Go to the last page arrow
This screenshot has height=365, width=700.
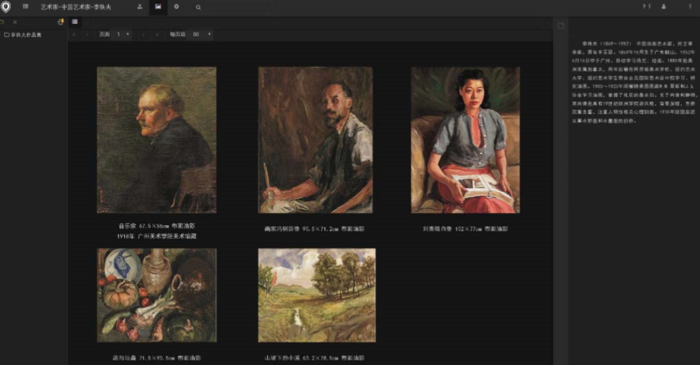tap(157, 34)
